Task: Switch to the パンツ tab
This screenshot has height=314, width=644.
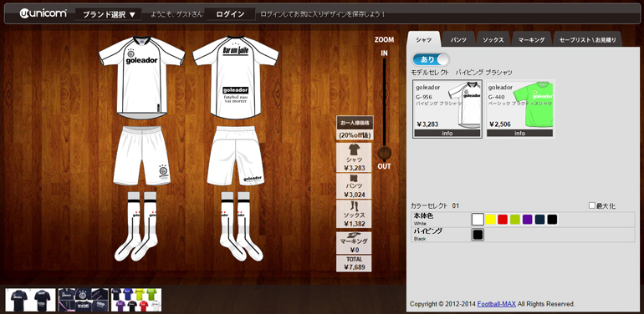Action: pos(458,40)
